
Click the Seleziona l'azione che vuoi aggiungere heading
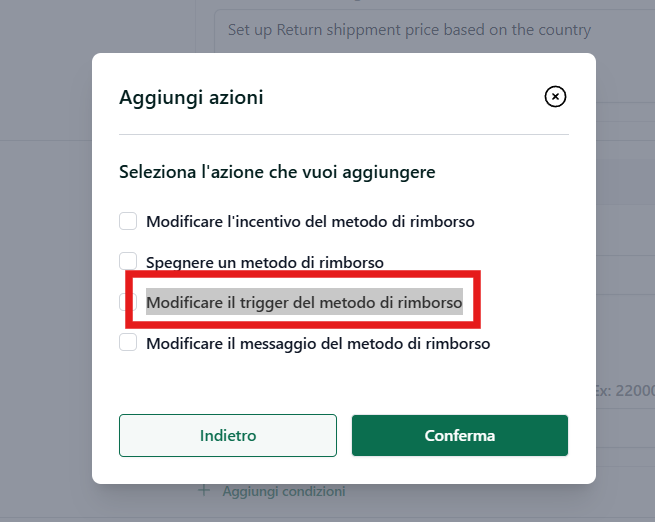pyautogui.click(x=277, y=172)
